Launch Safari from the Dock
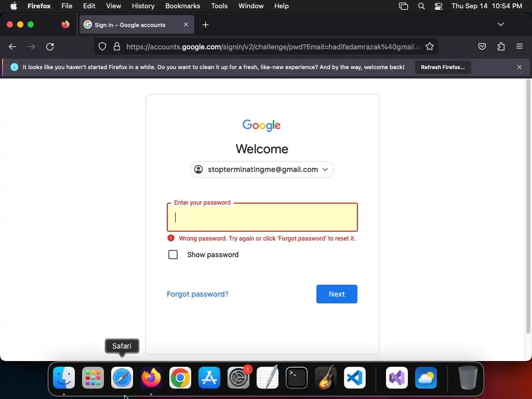The height and width of the screenshot is (399, 532). (122, 377)
